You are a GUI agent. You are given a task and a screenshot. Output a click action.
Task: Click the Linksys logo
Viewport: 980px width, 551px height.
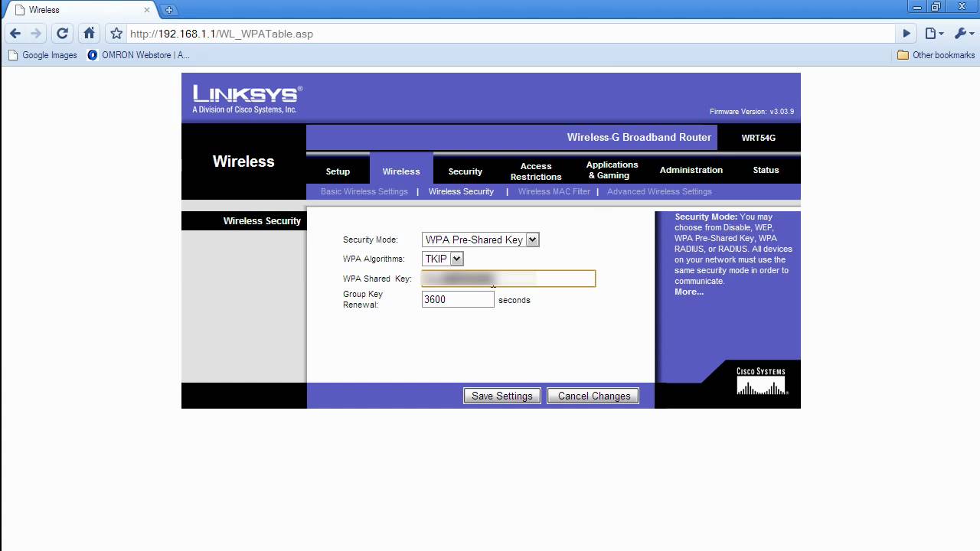pos(247,99)
